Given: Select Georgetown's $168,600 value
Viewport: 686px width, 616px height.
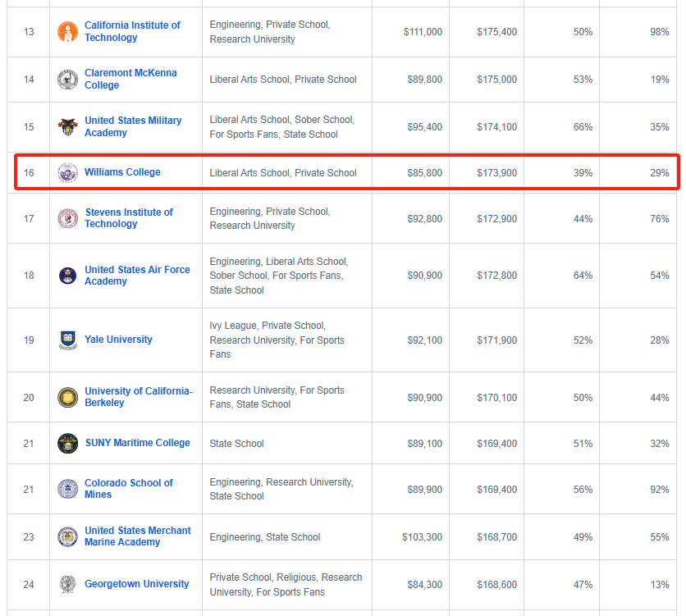Looking at the screenshot, I should coord(497,585).
